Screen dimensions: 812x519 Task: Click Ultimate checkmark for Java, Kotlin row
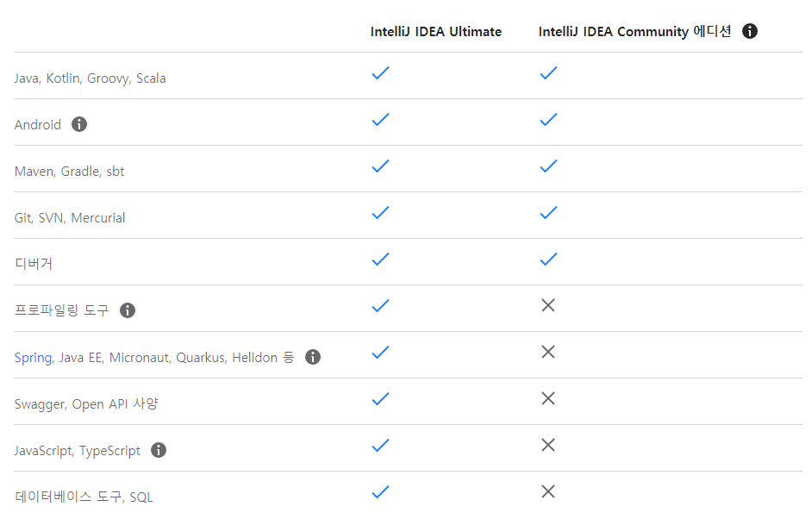[x=381, y=73]
